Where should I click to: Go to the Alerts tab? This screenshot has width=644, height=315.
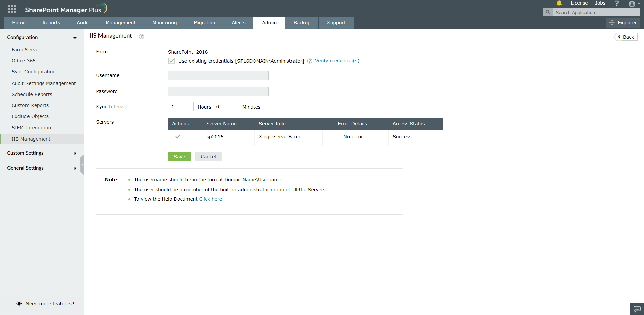pyautogui.click(x=238, y=23)
